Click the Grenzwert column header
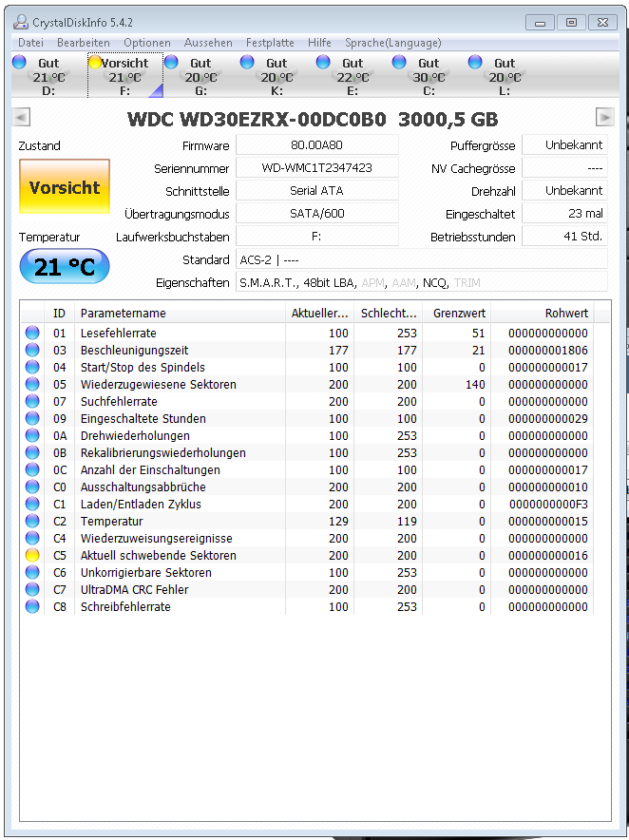Screen dimensions: 629x840 (456, 314)
